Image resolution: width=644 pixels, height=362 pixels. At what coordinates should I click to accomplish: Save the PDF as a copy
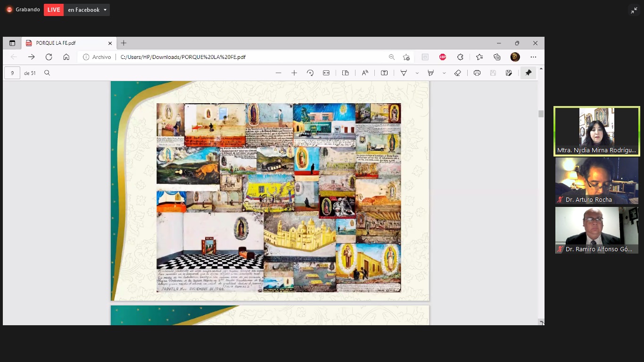click(x=509, y=73)
